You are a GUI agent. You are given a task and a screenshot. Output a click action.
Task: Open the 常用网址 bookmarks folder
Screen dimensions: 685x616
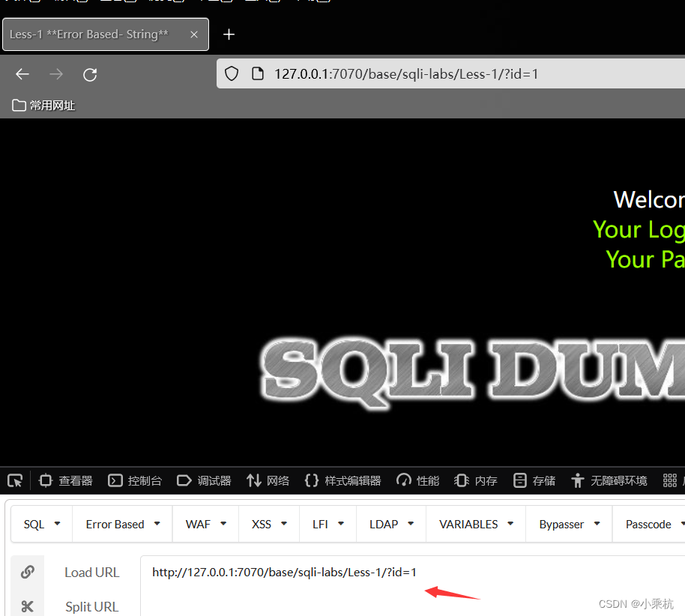(43, 105)
